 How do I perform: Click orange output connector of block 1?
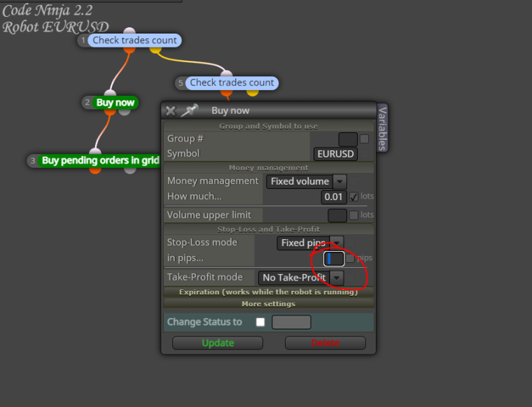coord(129,50)
